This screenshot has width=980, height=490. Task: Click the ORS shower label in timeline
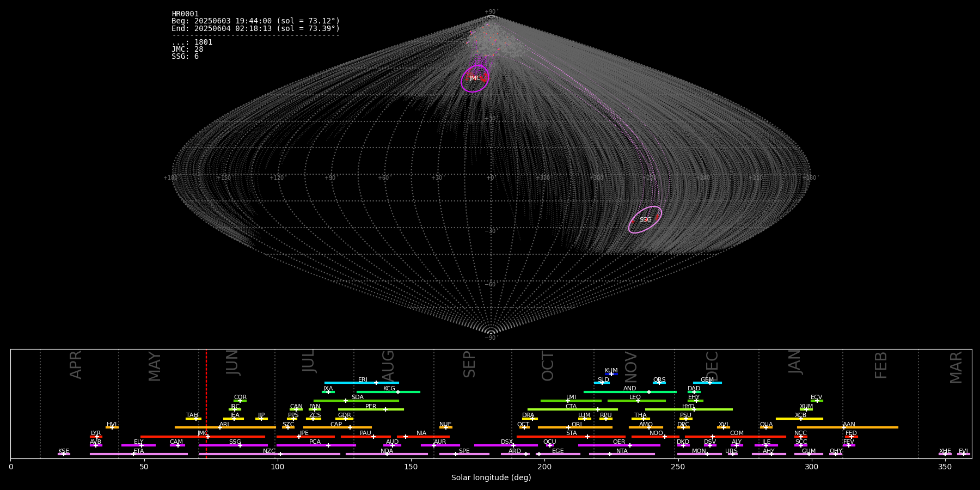659,380
